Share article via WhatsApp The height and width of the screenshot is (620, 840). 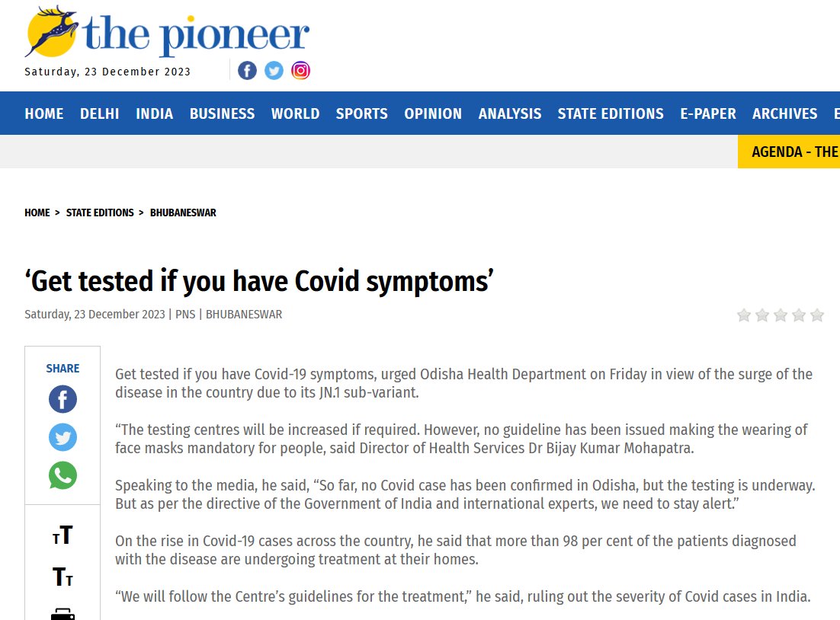pyautogui.click(x=63, y=476)
